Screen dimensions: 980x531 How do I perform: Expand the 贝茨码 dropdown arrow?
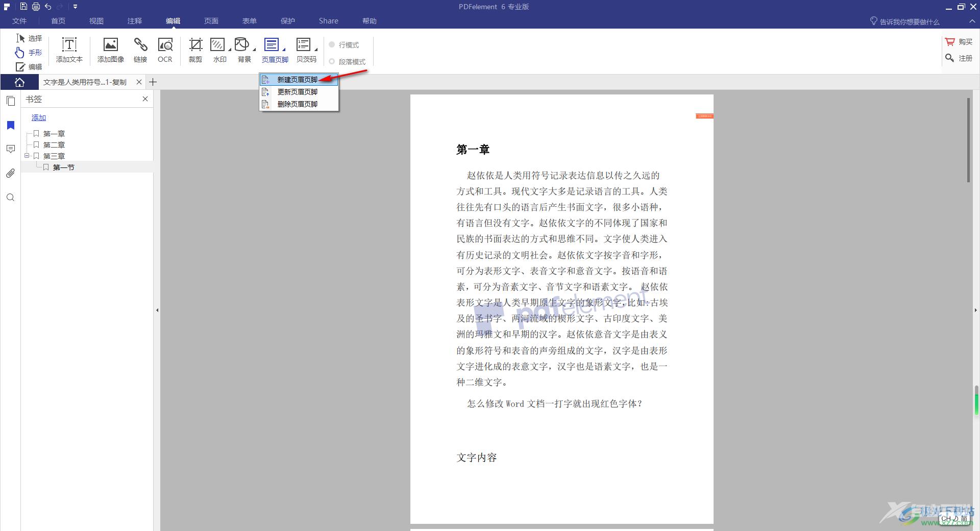pos(316,50)
